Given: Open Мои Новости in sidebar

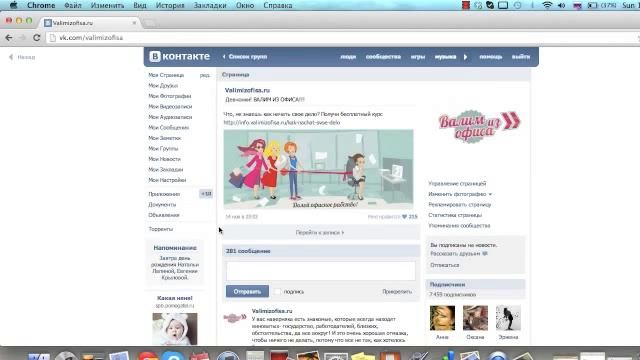Looking at the screenshot, I should tap(164, 159).
